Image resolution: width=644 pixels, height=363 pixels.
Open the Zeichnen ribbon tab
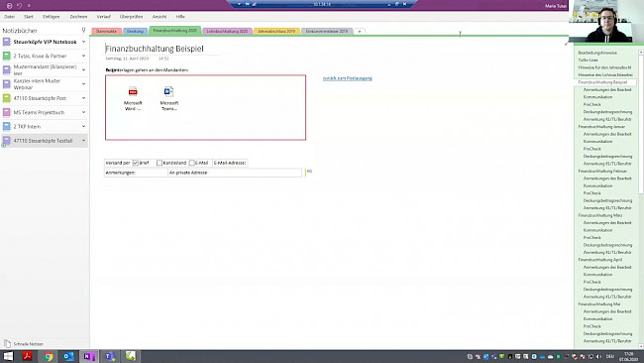click(78, 17)
